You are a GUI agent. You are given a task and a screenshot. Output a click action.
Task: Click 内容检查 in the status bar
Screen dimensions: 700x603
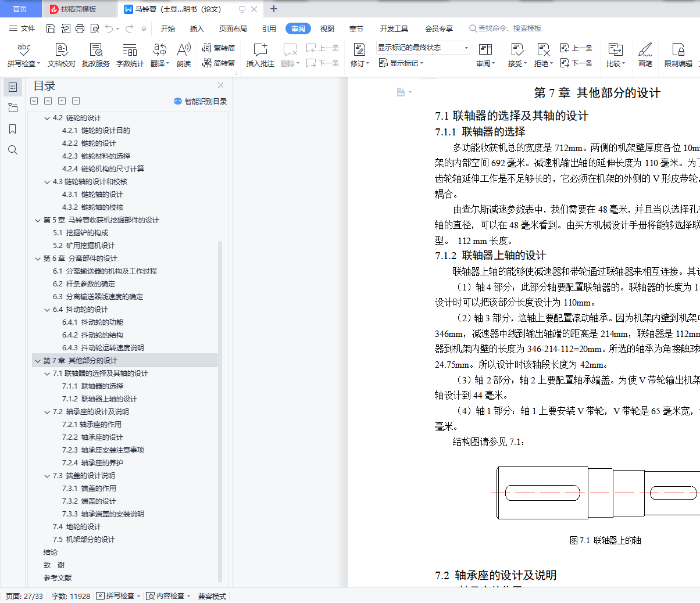pos(169,596)
